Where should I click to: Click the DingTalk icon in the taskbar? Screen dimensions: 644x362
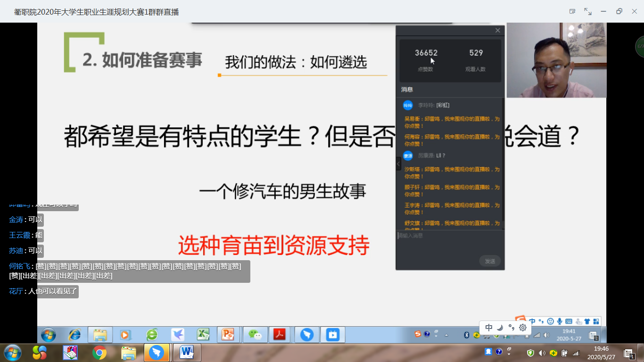pyautogui.click(x=157, y=352)
